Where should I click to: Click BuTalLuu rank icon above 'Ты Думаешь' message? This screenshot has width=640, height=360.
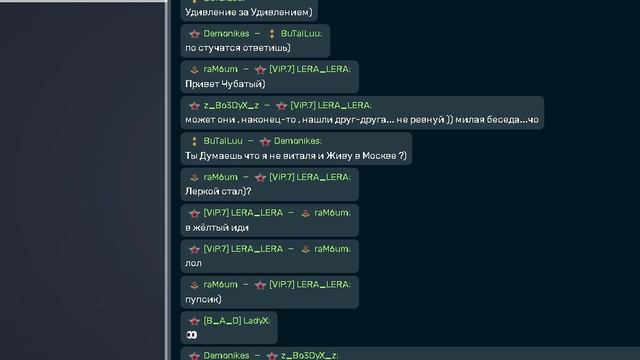[x=194, y=141]
